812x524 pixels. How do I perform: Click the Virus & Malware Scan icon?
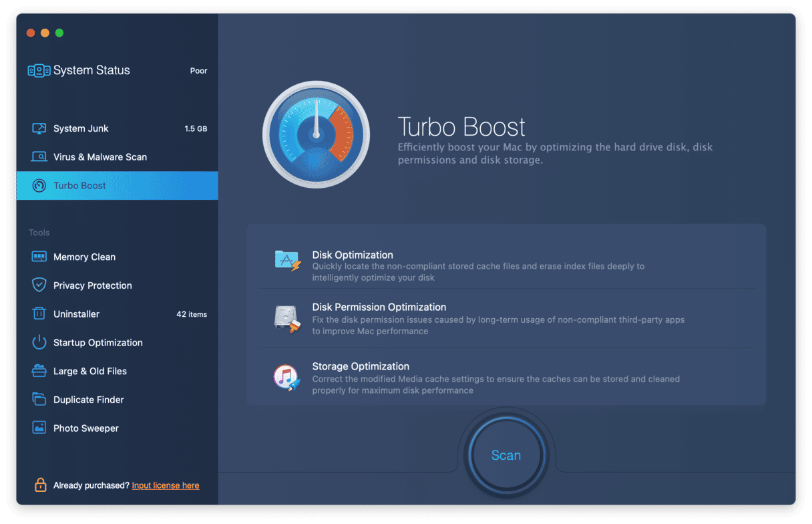(x=39, y=157)
